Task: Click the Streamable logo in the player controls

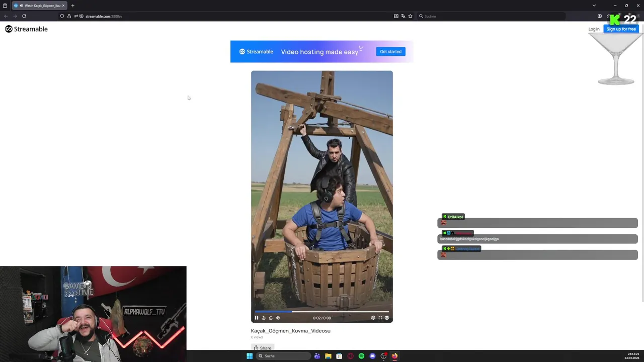Action: click(387, 318)
